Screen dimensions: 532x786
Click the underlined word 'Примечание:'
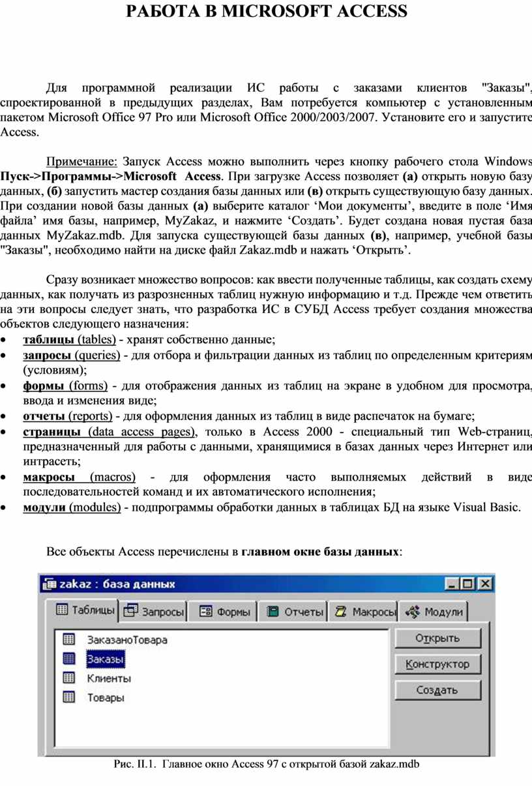81,161
